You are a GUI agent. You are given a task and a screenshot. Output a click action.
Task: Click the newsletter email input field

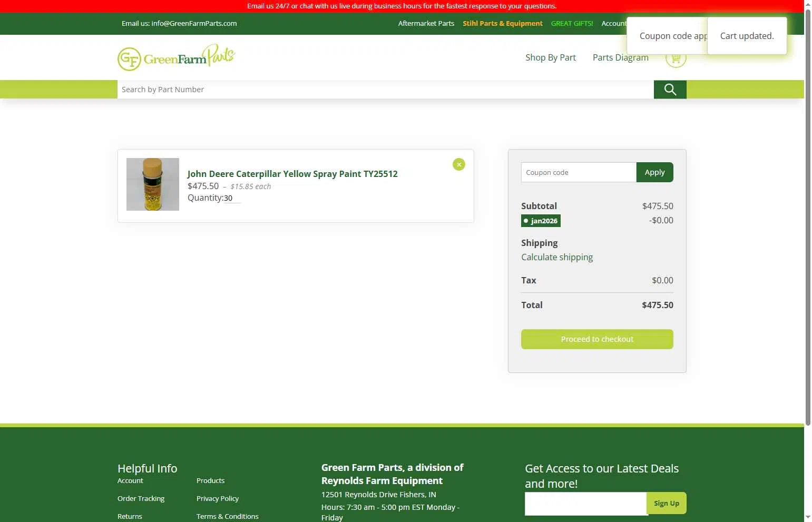click(585, 504)
